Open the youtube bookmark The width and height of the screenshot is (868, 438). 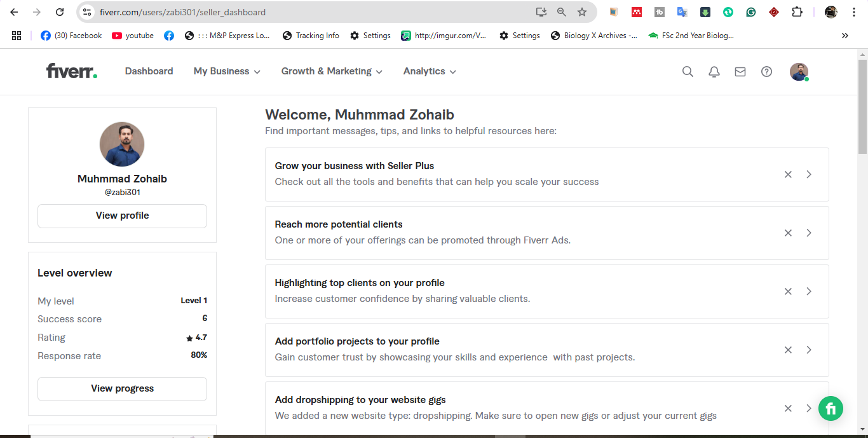[x=133, y=36]
